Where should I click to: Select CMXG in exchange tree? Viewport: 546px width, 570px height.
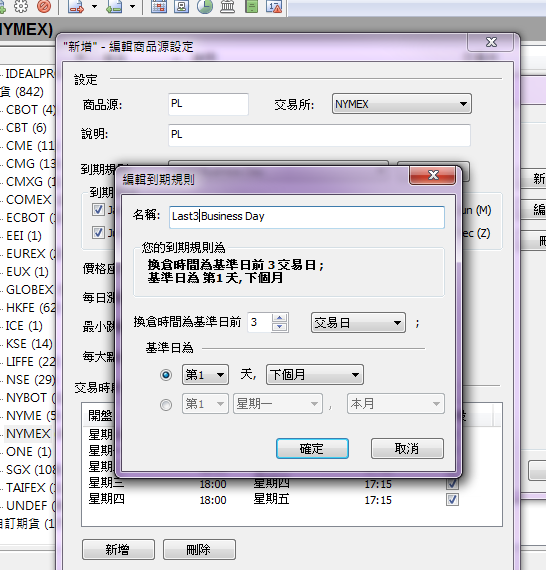[x=31, y=182]
